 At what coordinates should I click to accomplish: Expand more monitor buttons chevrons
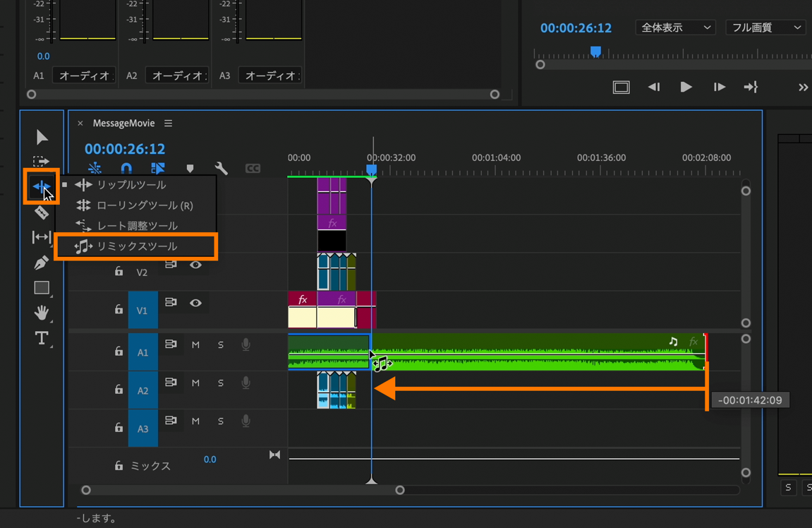803,88
